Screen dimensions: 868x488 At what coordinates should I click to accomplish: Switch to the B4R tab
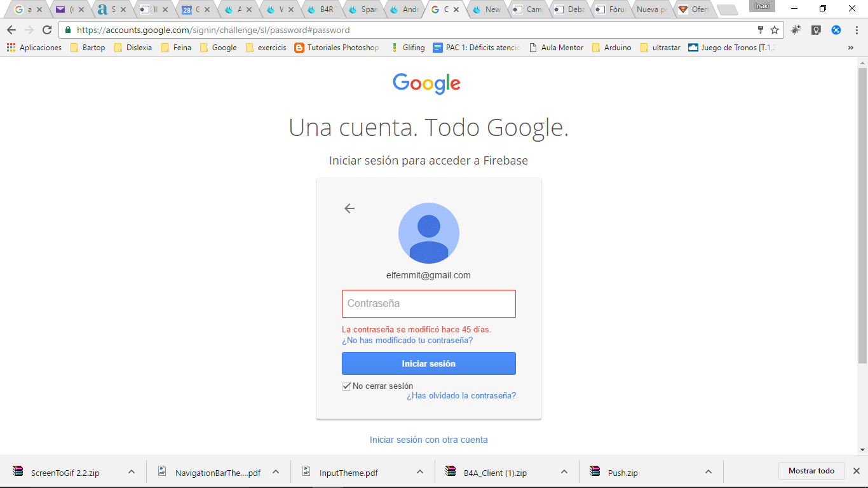coord(324,10)
